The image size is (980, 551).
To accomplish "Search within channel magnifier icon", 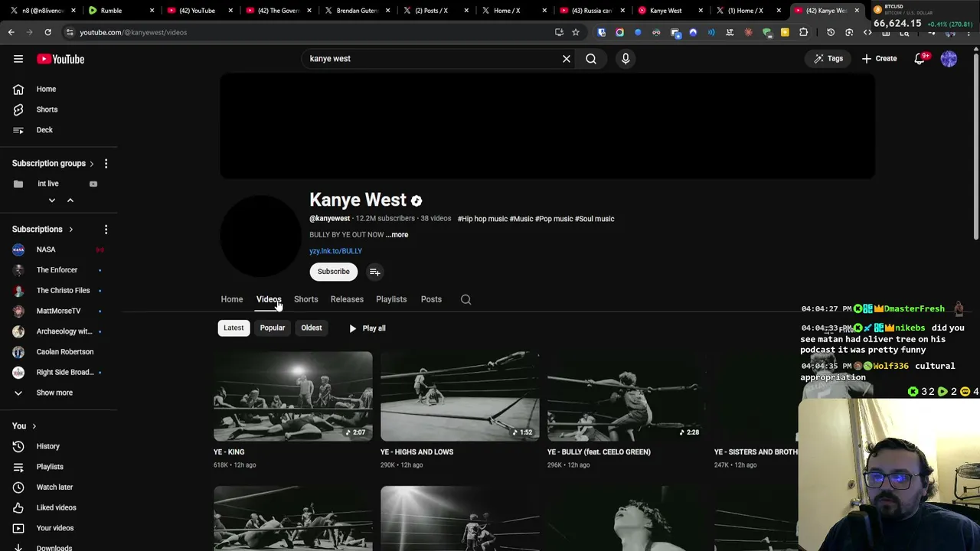I will 465,300.
